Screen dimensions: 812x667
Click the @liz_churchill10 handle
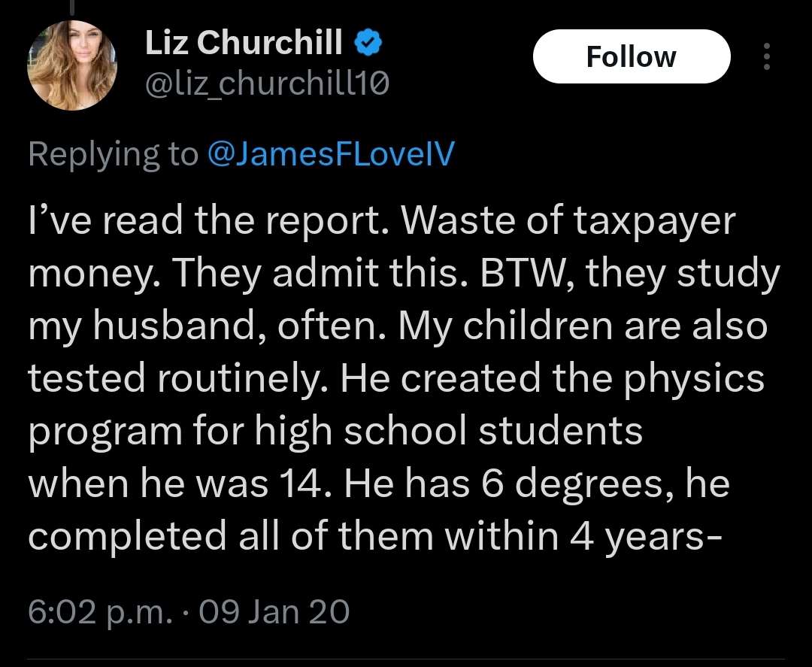(267, 83)
